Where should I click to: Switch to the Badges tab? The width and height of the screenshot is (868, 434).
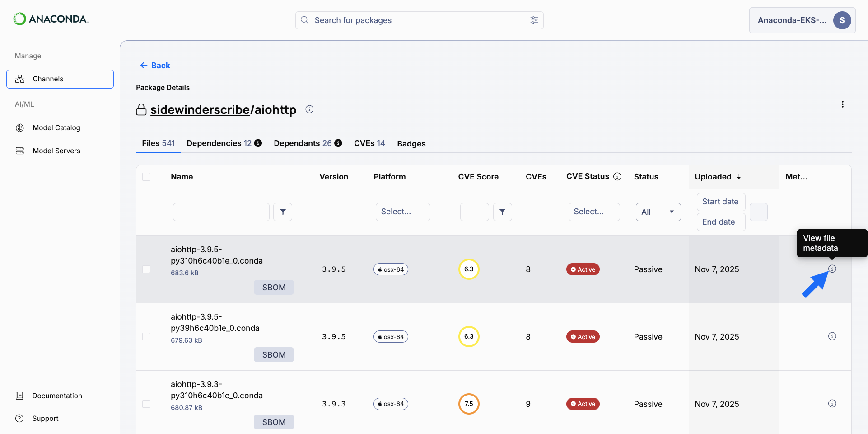point(411,144)
